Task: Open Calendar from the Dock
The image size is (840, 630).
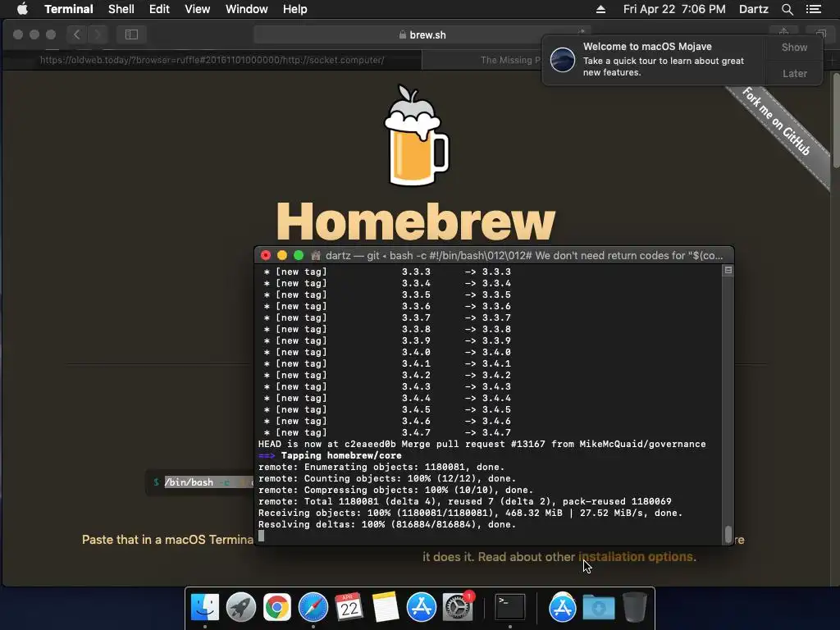Action: 349,608
